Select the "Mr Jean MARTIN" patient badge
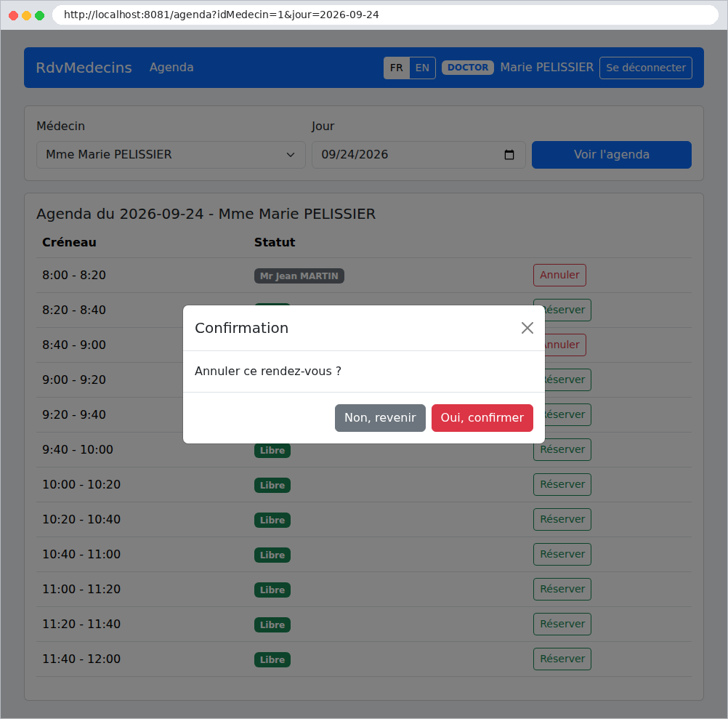This screenshot has height=719, width=728. (299, 276)
